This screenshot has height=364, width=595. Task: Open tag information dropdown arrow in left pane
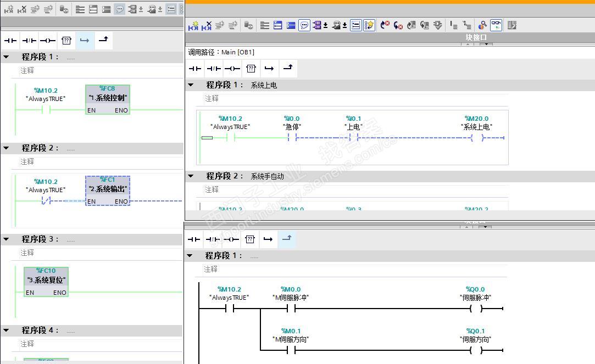point(160,10)
